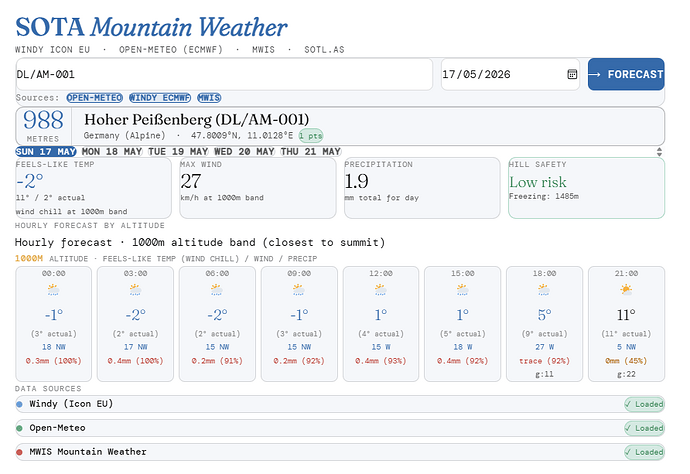Click 0.4mm (93%) precipitation at 12:00
The image size is (690, 474).
[381, 361]
